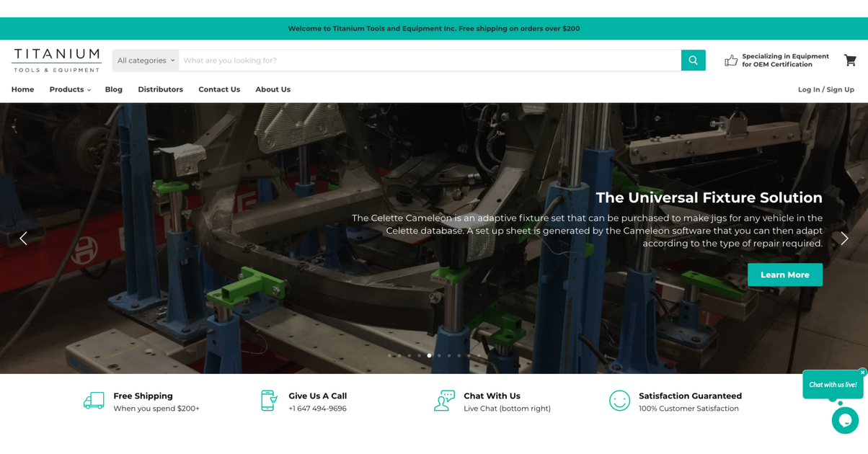Click the phone number +1 647 494-9696
Viewport: 868px width, 454px height.
point(317,409)
